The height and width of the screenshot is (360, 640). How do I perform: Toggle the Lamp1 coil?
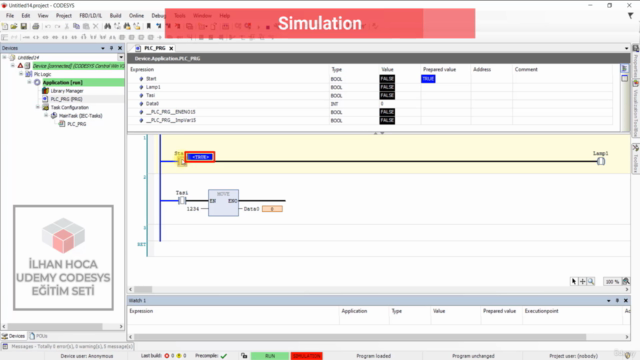tap(601, 161)
